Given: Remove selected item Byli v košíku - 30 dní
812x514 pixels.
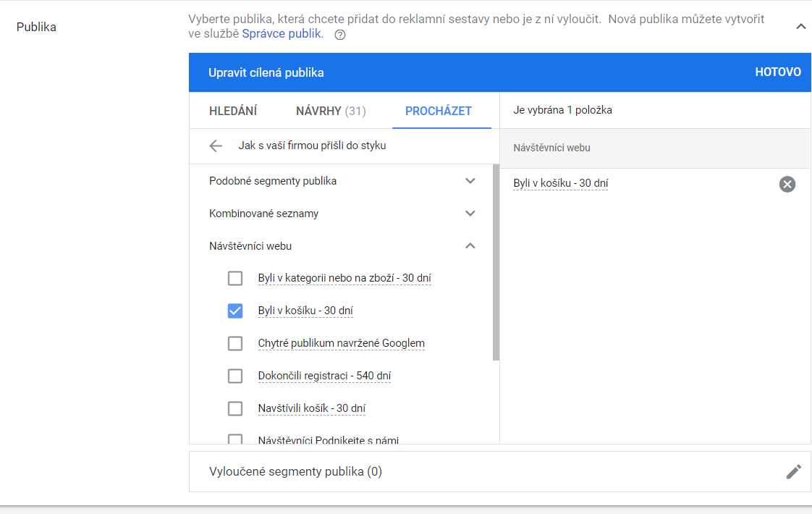Looking at the screenshot, I should click(x=787, y=184).
